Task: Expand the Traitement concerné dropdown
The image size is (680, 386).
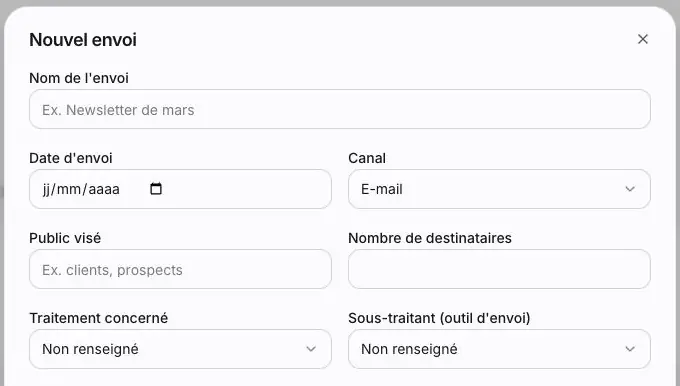Action: tap(180, 349)
